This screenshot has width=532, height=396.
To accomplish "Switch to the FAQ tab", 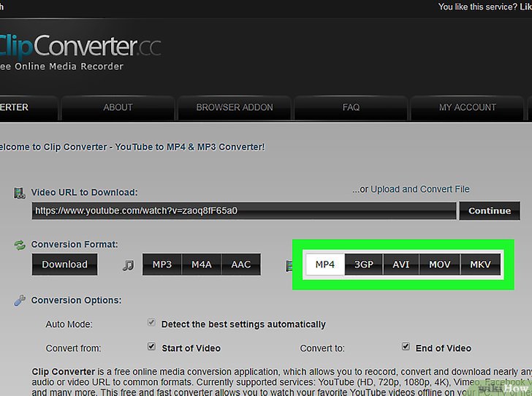I will tap(351, 107).
